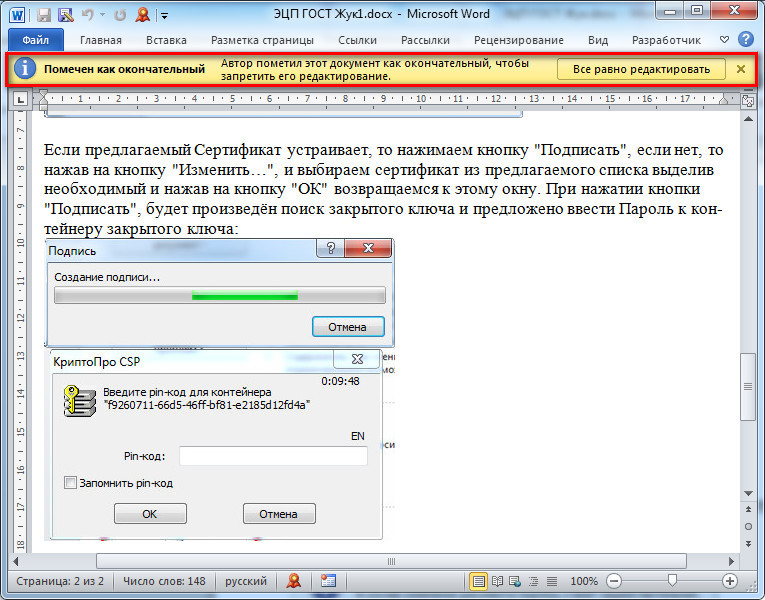Click the vertical scrollbar thumb

click(x=748, y=386)
